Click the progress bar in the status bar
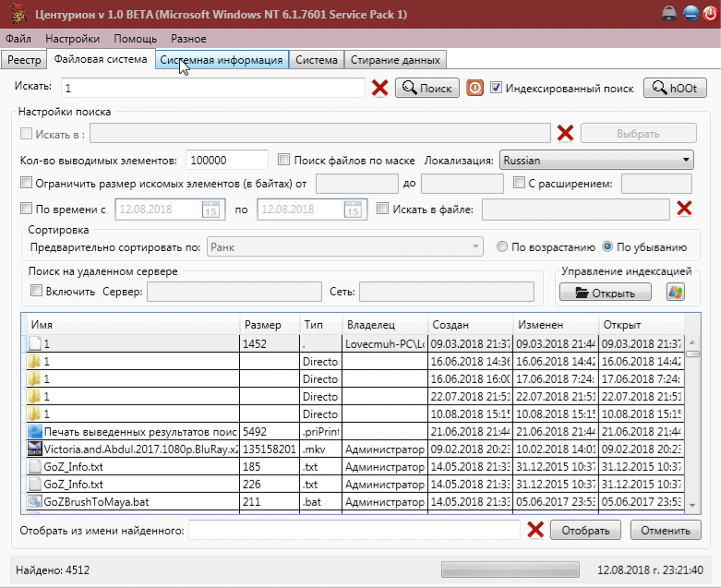This screenshot has height=588, width=721. point(510,570)
